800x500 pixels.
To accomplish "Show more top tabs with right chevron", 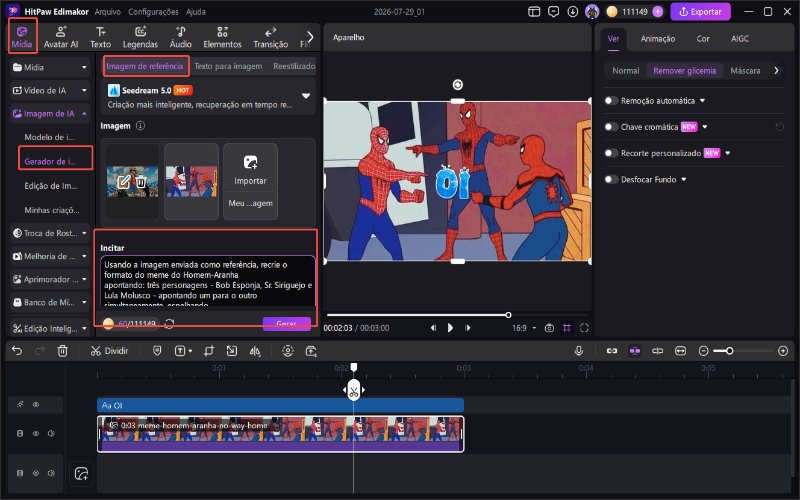I will (x=310, y=37).
